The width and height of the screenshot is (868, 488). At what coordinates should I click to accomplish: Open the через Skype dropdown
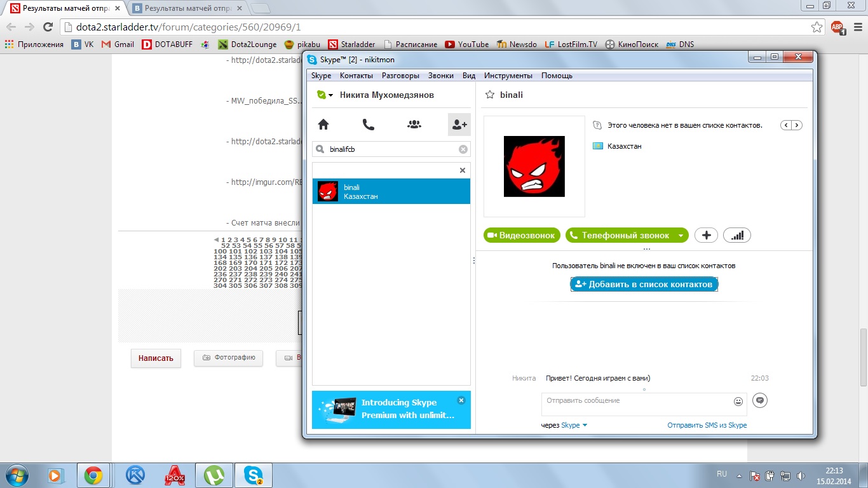point(574,425)
